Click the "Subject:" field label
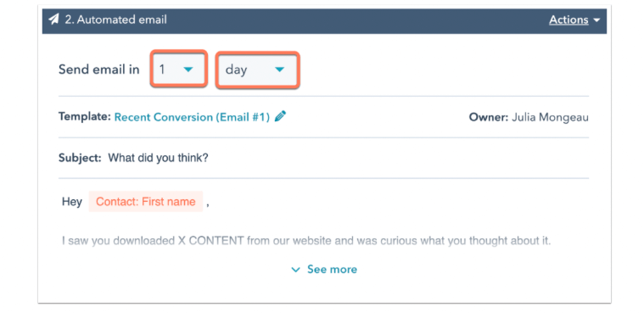This screenshot has width=644, height=313. pyautogui.click(x=80, y=158)
